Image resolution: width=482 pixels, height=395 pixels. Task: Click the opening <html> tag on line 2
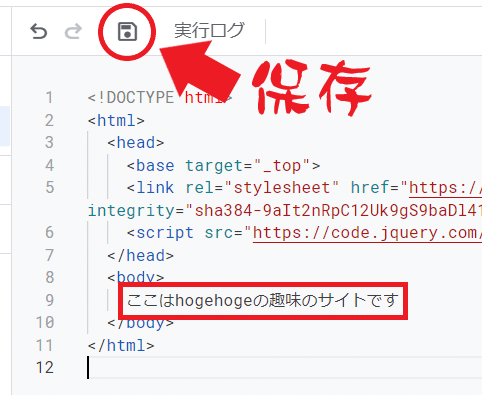tap(116, 120)
